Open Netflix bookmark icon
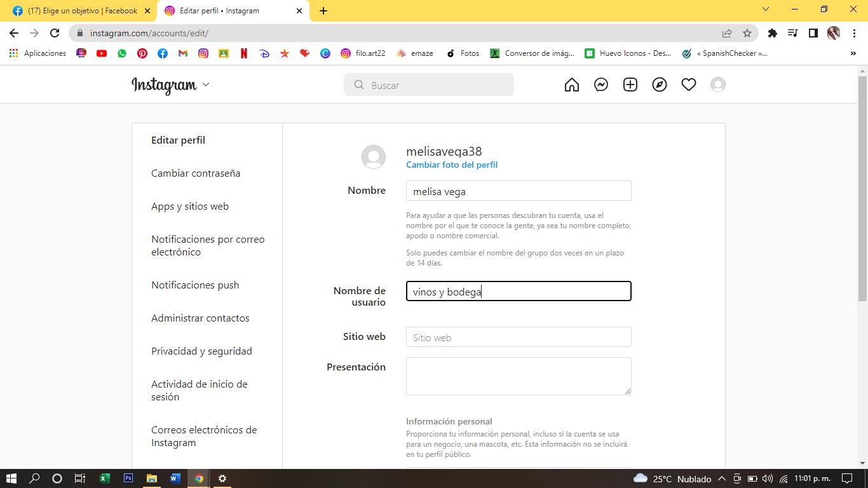Screen dimensions: 868x488 [244, 53]
